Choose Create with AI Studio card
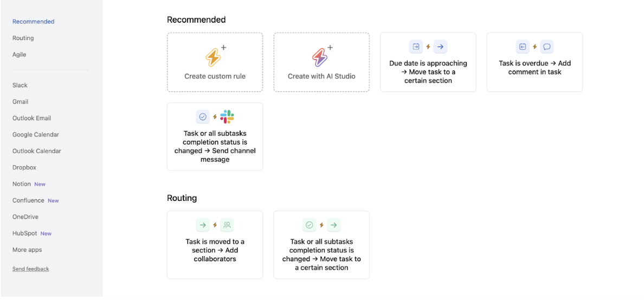 pos(321,62)
